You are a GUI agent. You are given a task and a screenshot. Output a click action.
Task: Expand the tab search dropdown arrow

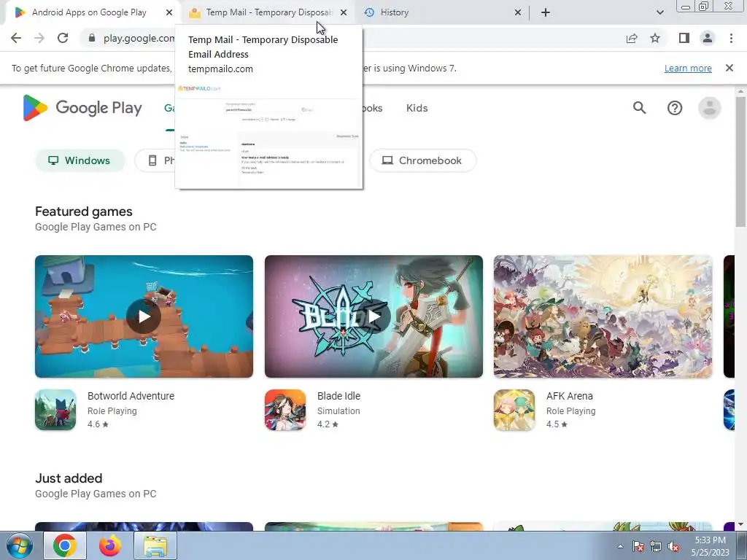click(x=659, y=12)
